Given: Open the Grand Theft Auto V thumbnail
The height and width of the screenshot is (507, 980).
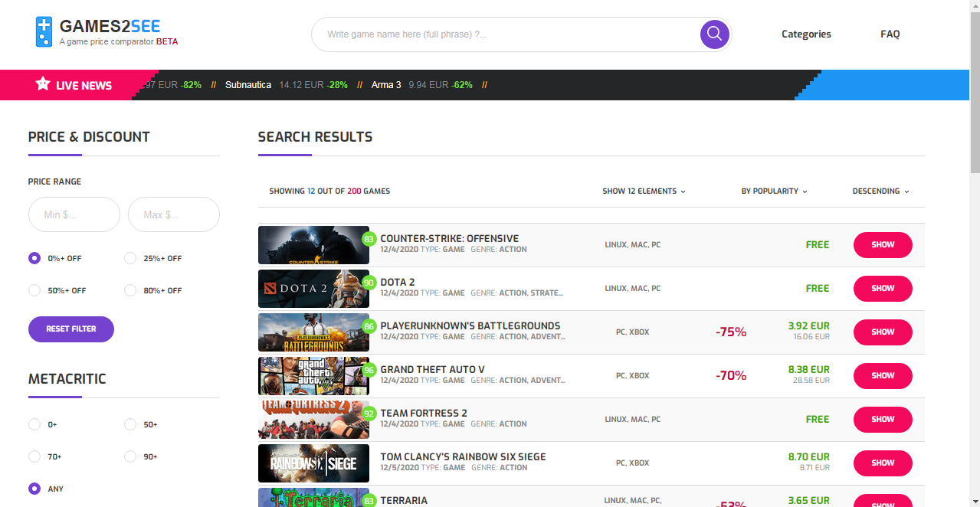Looking at the screenshot, I should click(313, 376).
